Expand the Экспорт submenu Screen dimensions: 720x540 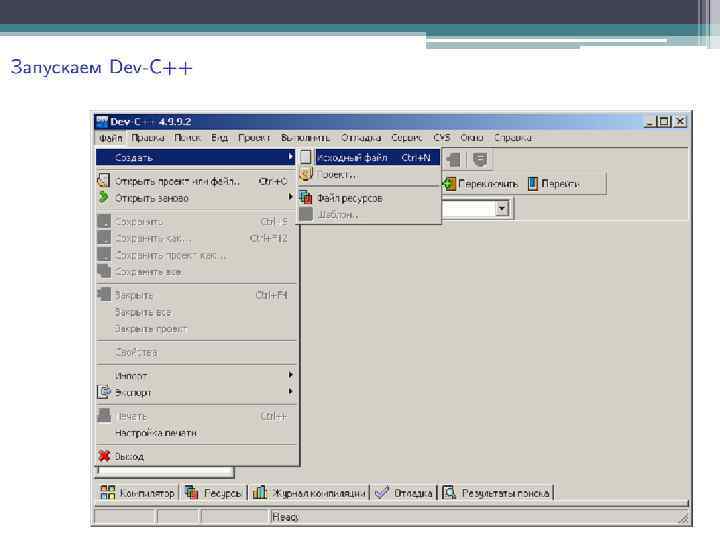(x=196, y=393)
